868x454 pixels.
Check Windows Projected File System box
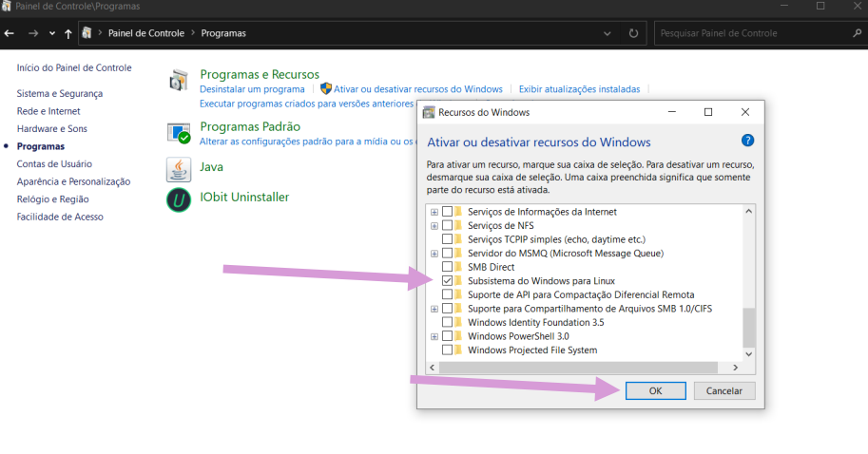[447, 350]
